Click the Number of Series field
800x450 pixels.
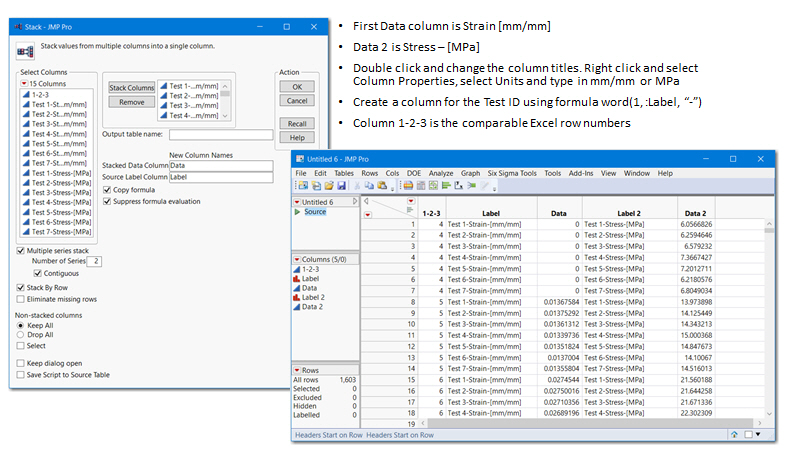(x=94, y=261)
